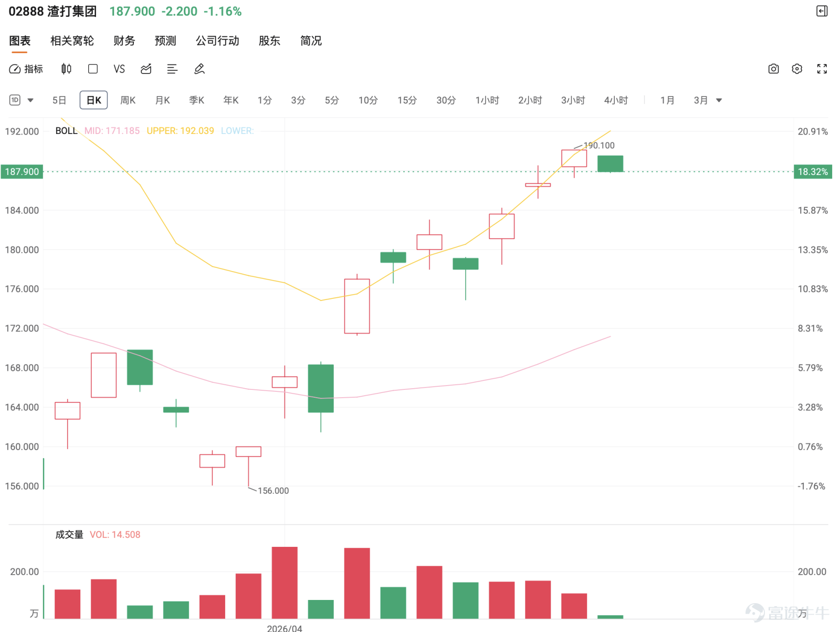The height and width of the screenshot is (632, 840).
Task: Select the candlestick chart type icon
Action: [66, 69]
